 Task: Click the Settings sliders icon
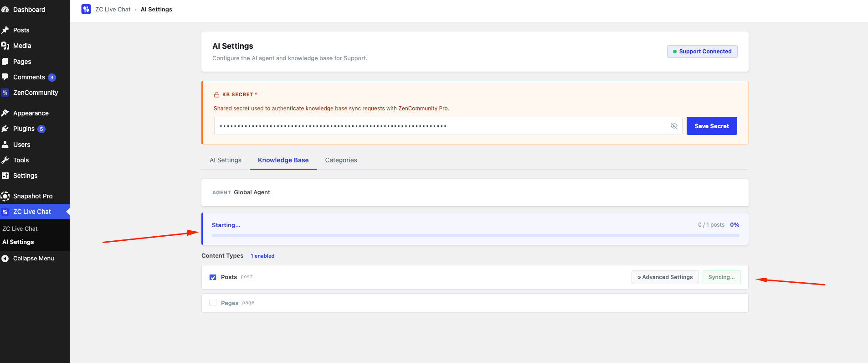coord(5,176)
